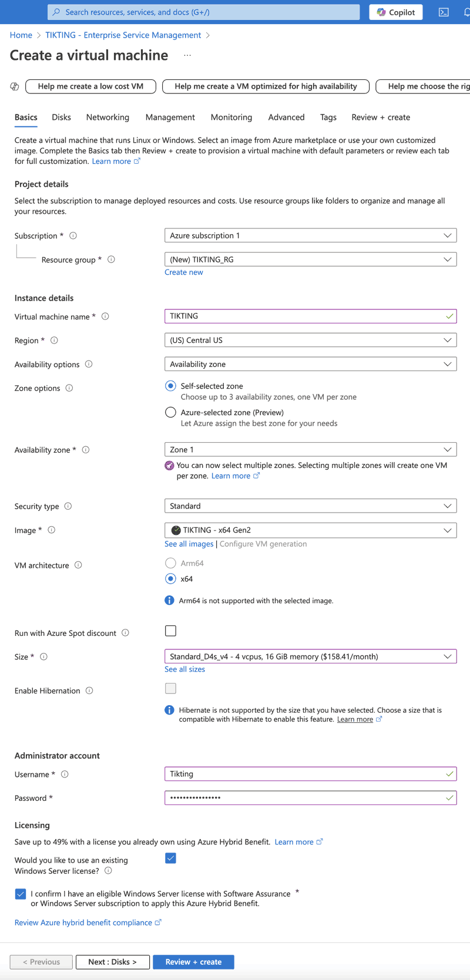470x980 pixels.
Task: Click the Copilot button in header
Action: click(x=396, y=12)
